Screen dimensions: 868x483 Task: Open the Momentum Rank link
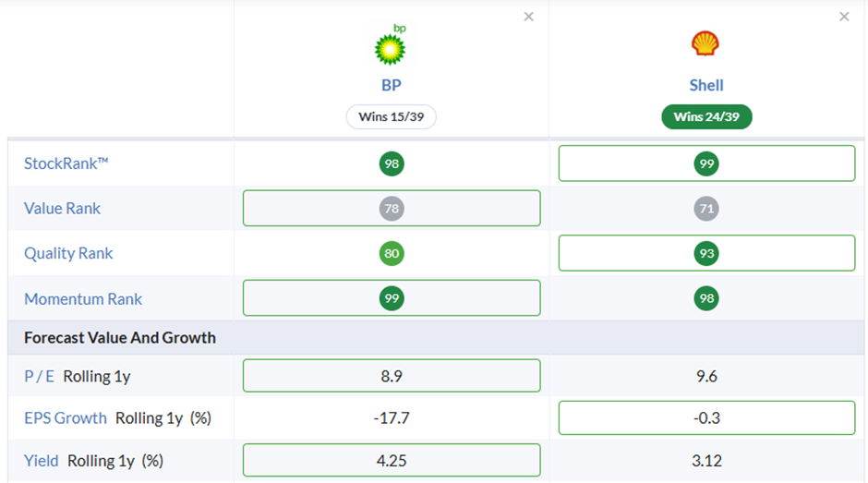(83, 299)
